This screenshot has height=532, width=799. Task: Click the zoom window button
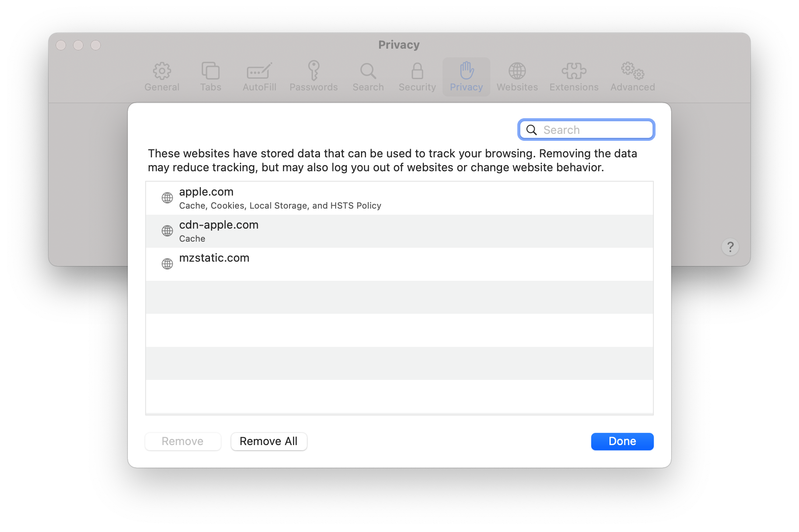(96, 45)
